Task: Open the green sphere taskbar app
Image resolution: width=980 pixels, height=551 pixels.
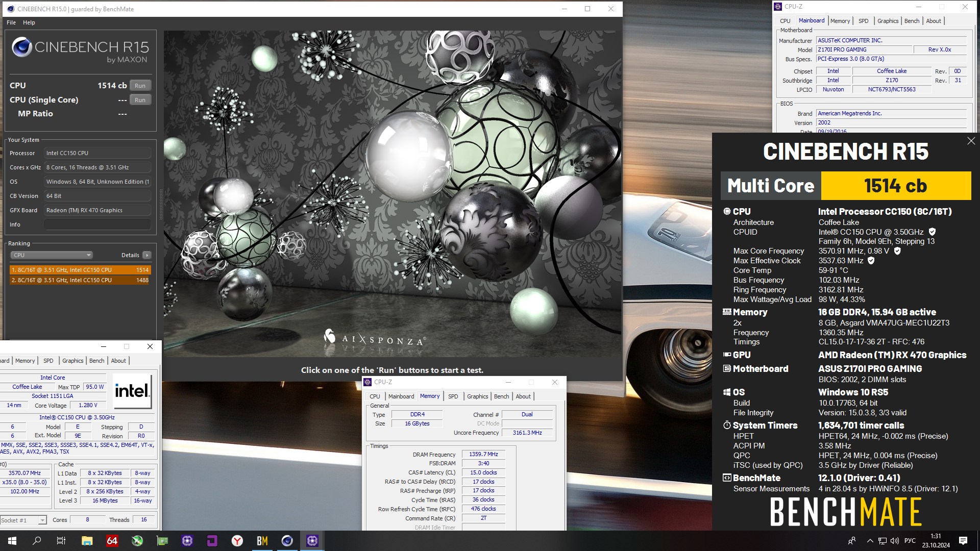Action: [x=137, y=541]
